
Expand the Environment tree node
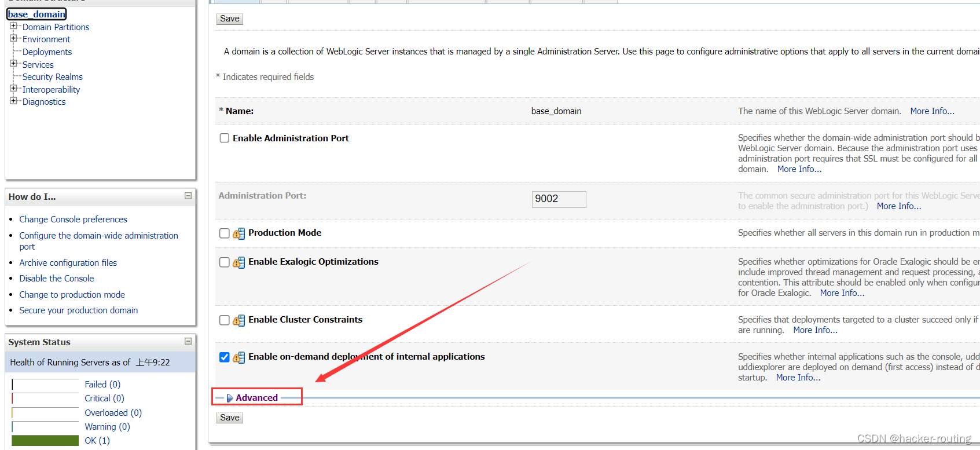(13, 38)
